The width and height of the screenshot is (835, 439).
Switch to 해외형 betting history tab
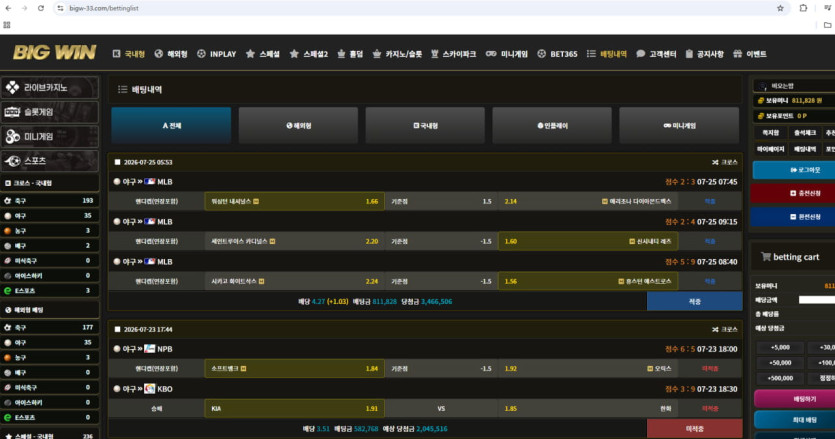point(298,126)
